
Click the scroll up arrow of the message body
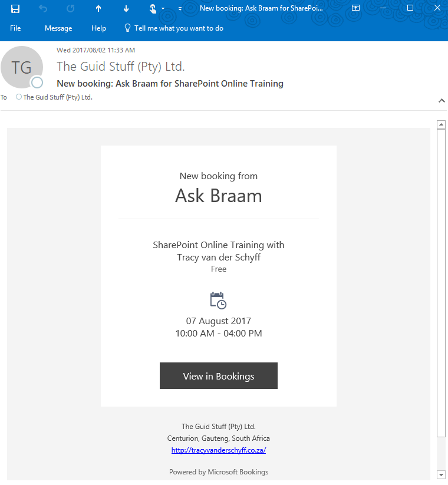point(441,124)
